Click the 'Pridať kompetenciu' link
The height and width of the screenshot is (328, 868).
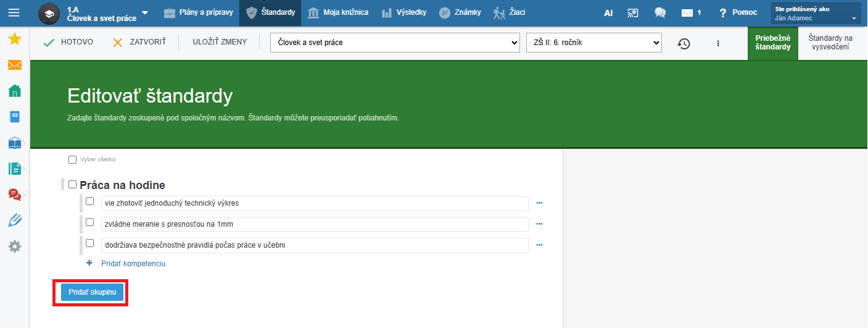tap(133, 264)
